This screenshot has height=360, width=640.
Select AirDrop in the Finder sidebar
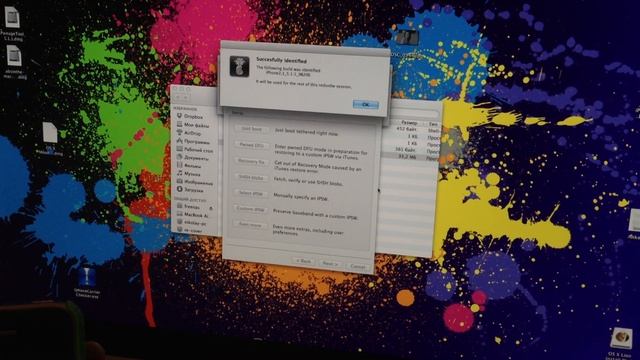tap(189, 133)
